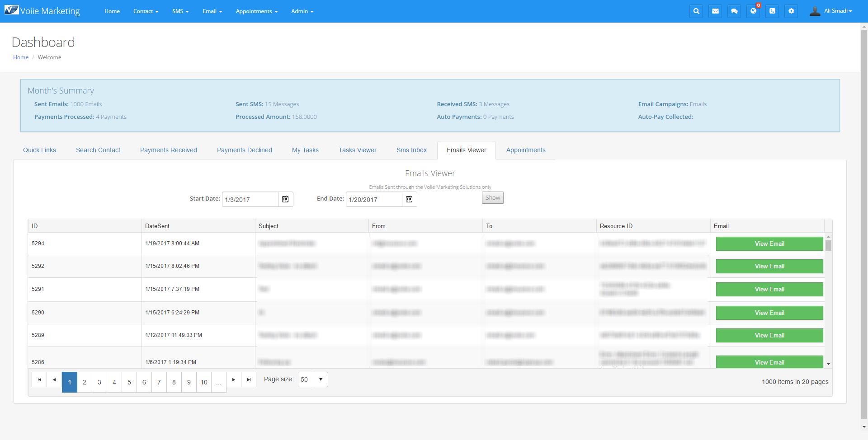Click the grid scrollbar down arrow

[x=828, y=364]
